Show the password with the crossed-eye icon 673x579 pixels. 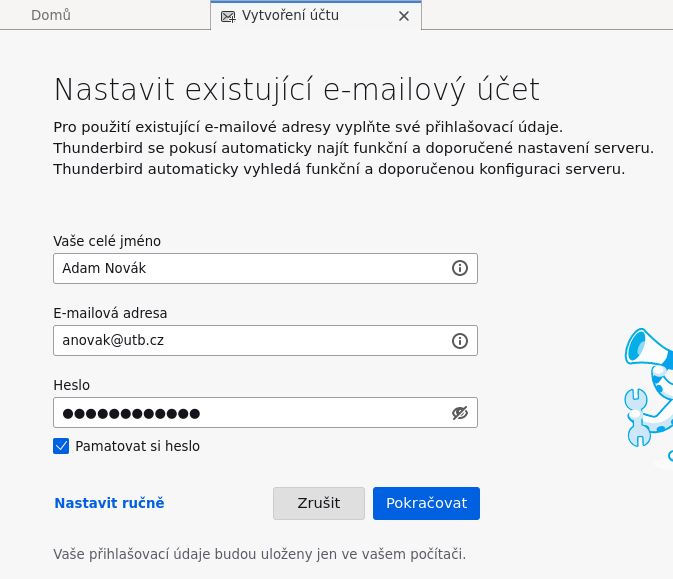pyautogui.click(x=460, y=413)
